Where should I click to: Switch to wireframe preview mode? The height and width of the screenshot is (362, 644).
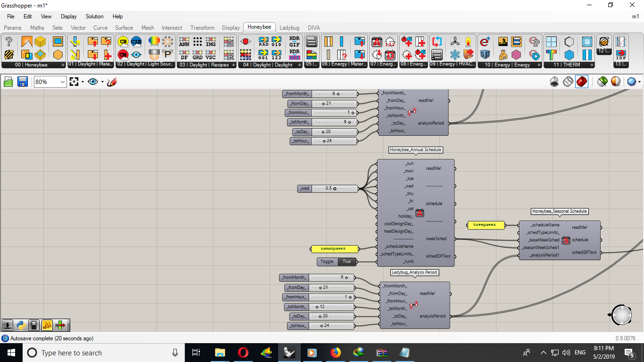point(568,82)
